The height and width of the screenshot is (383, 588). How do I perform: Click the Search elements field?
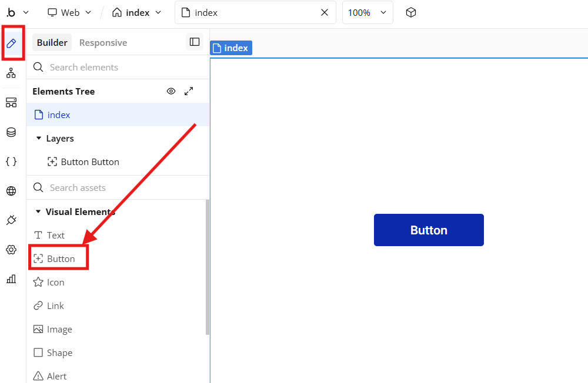pyautogui.click(x=118, y=67)
